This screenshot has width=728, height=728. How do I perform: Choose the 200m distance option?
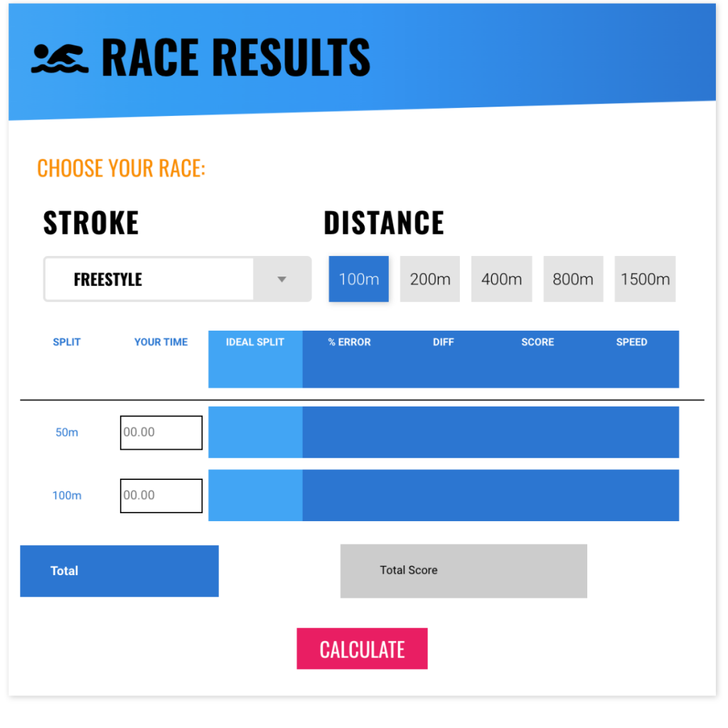[430, 279]
